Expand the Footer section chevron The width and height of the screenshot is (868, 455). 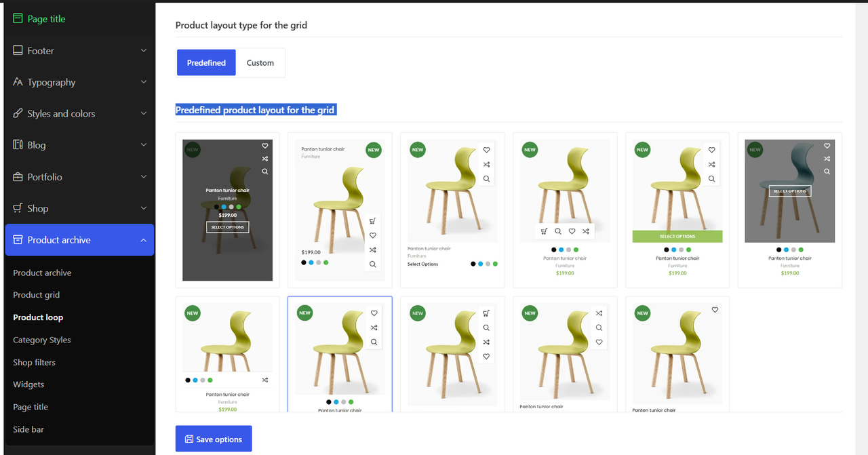point(144,50)
